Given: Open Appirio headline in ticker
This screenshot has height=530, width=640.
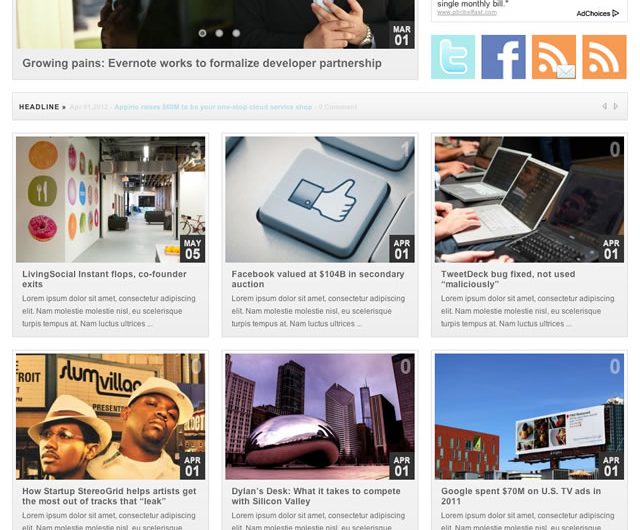Looking at the screenshot, I should [213, 107].
